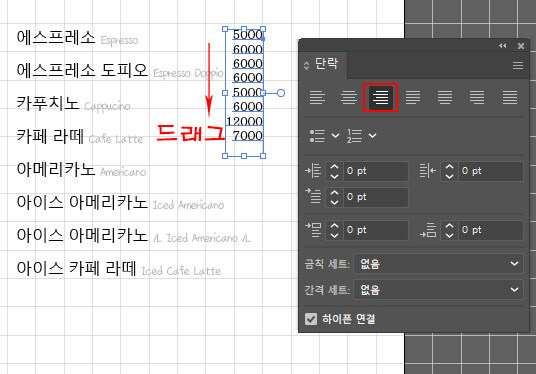Viewport: 536px width, 374px height.
Task: Click the price 7000 in text box
Action: (x=248, y=136)
